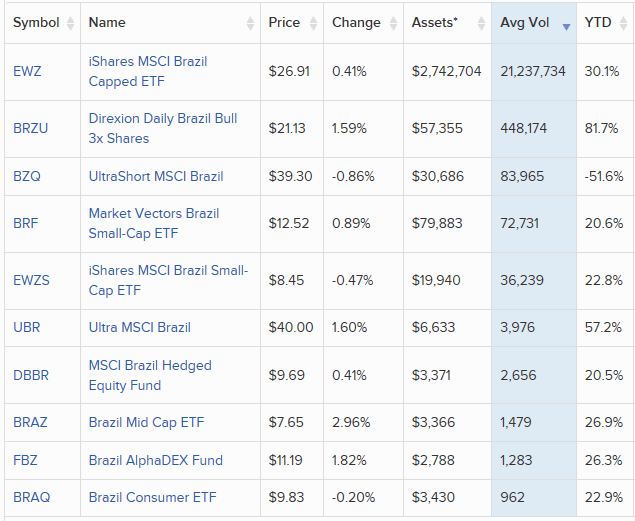The image size is (635, 521).
Task: Open Brazil Mid Cap ETF page
Action: point(146,422)
